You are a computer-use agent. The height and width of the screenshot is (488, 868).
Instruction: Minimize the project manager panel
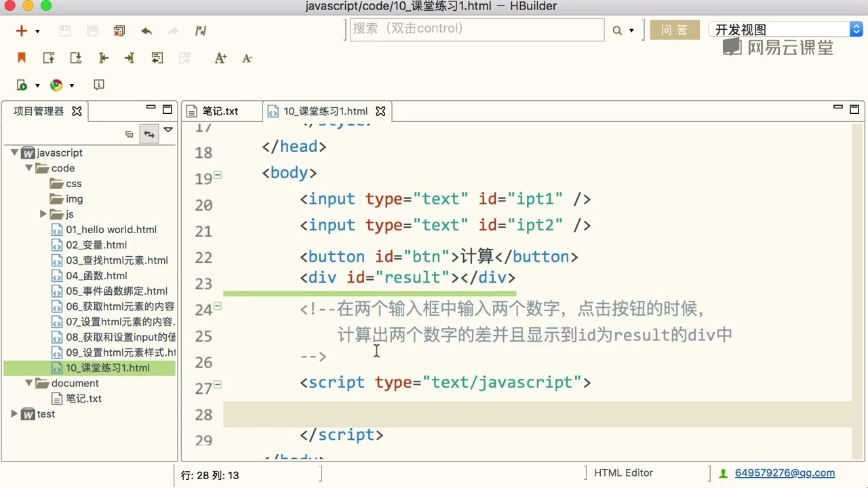point(151,108)
